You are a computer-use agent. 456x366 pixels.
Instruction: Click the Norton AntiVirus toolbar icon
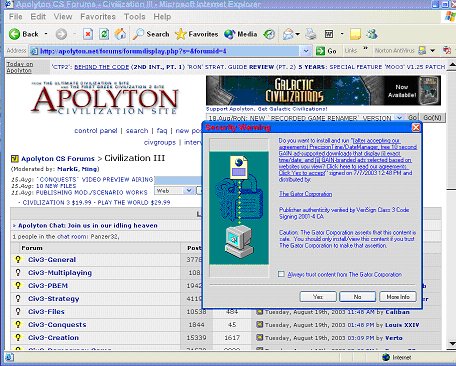point(422,51)
